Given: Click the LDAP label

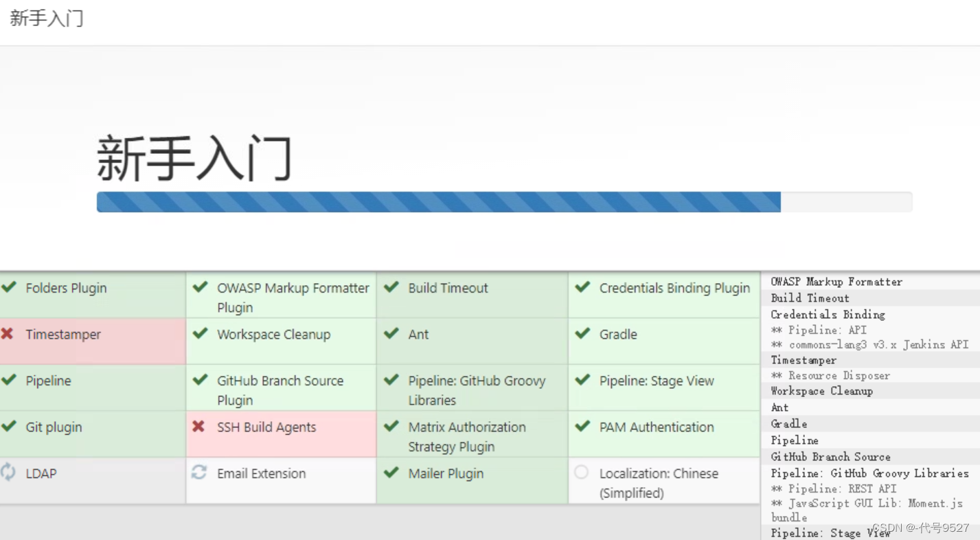Looking at the screenshot, I should pos(41,473).
